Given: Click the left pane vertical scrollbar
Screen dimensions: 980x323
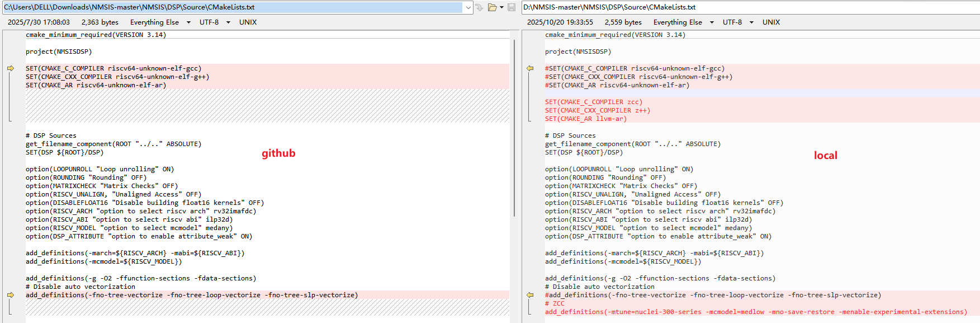Looking at the screenshot, I should click(514, 129).
